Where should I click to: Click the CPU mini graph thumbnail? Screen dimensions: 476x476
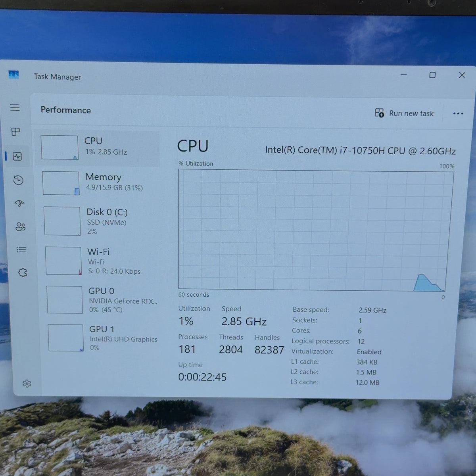(59, 147)
